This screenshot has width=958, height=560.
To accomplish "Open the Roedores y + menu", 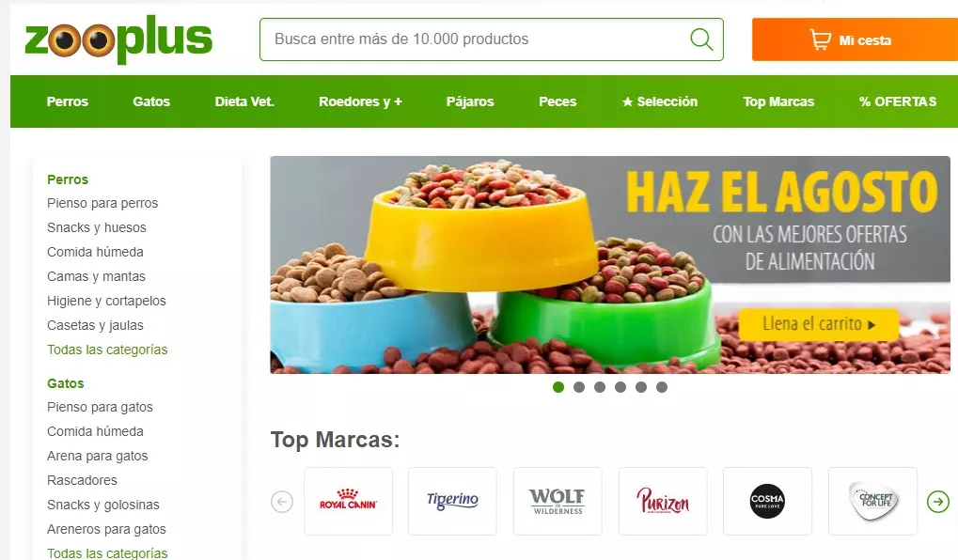I will pos(360,101).
